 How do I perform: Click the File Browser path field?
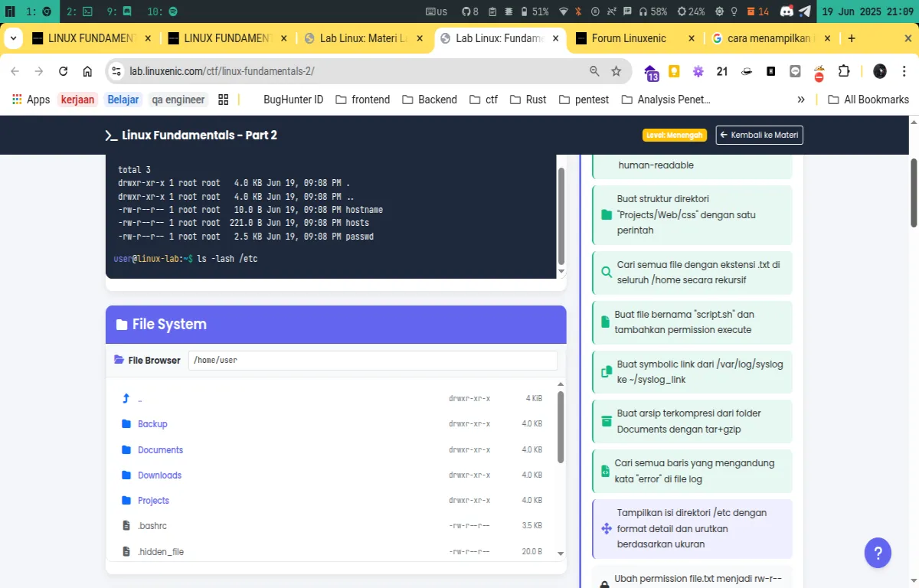pos(372,360)
